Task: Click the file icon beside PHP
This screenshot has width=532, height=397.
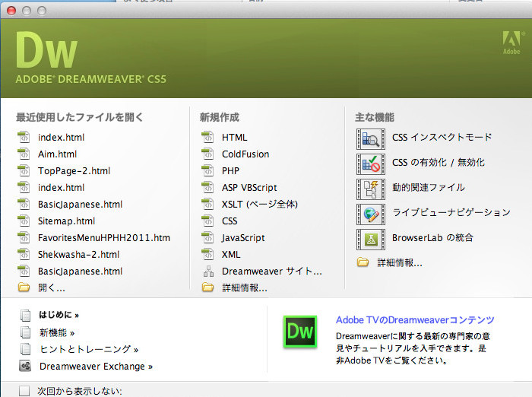Action: (207, 170)
